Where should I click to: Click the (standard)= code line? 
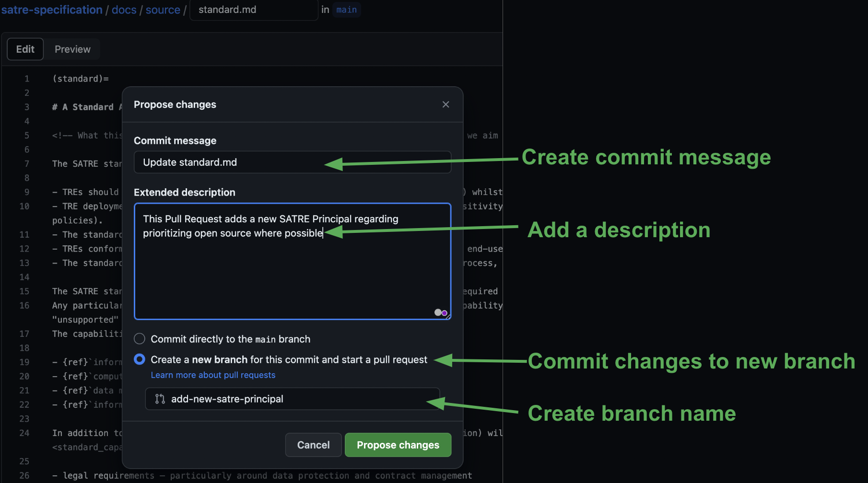[81, 79]
